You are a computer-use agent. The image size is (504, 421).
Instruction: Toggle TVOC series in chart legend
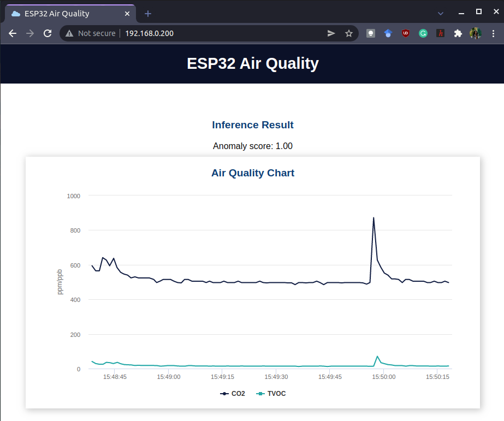(x=271, y=394)
